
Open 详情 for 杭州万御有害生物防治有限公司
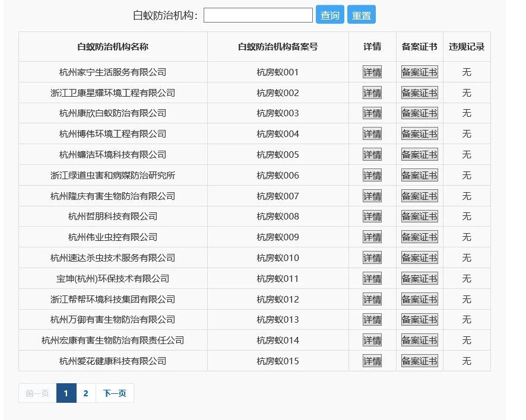pos(372,320)
